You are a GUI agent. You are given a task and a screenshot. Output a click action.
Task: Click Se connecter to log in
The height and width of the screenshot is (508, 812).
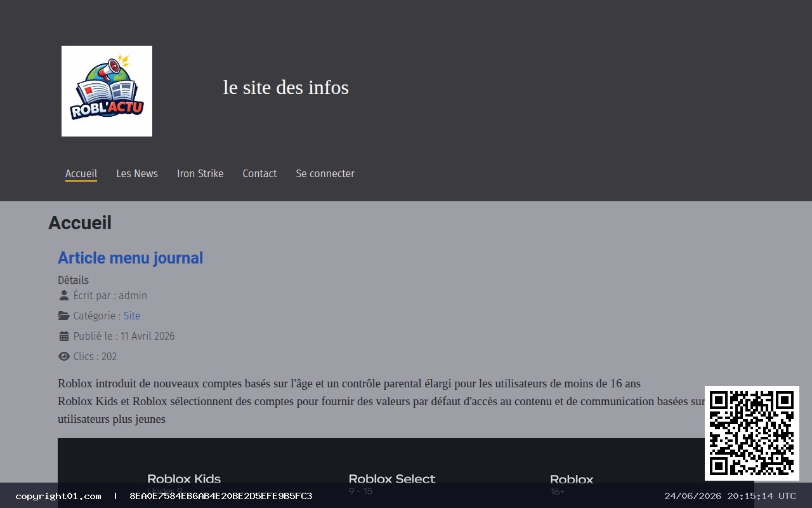pyautogui.click(x=325, y=173)
